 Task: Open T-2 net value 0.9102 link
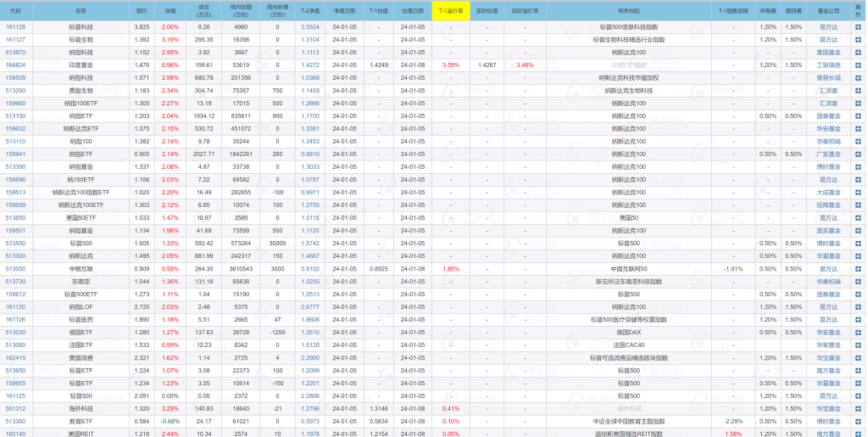pyautogui.click(x=310, y=269)
